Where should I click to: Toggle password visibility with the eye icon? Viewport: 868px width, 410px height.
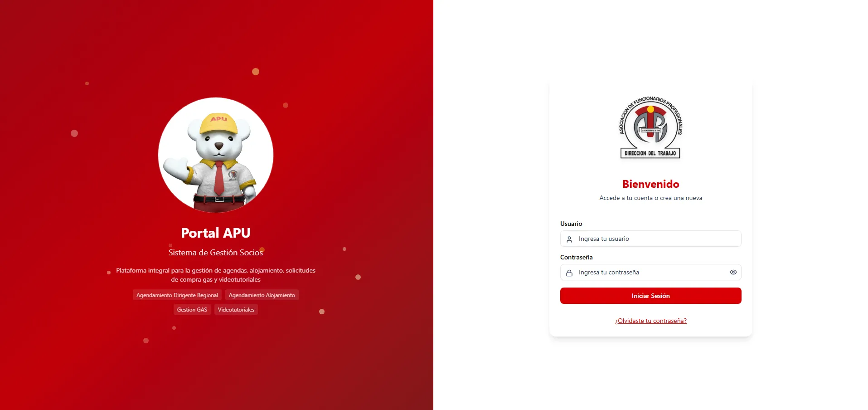click(x=733, y=272)
